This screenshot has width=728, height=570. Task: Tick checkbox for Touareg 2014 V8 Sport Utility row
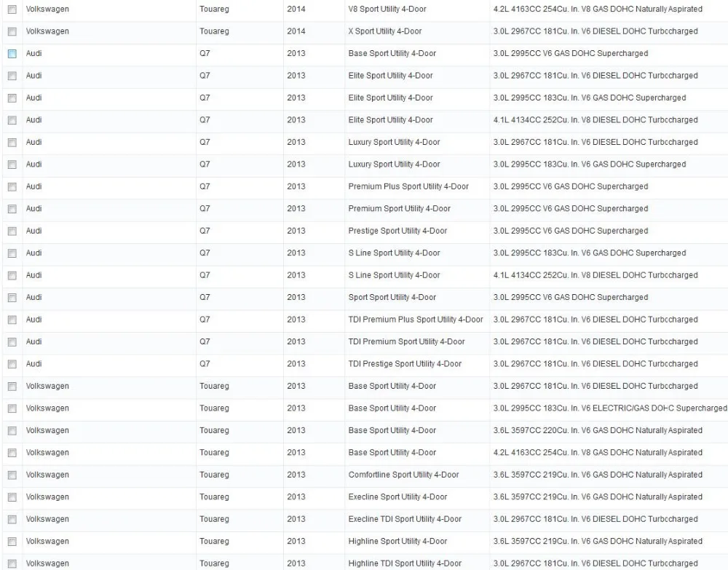(x=12, y=9)
